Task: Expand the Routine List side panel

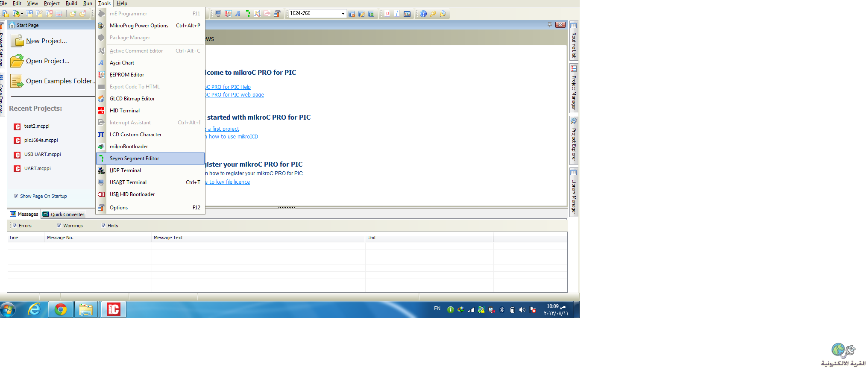Action: [x=574, y=41]
